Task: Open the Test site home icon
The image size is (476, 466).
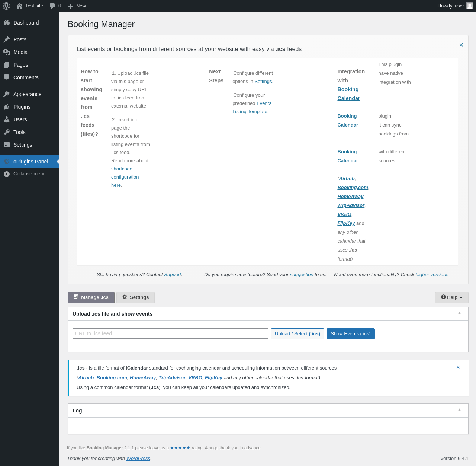Action: [19, 6]
